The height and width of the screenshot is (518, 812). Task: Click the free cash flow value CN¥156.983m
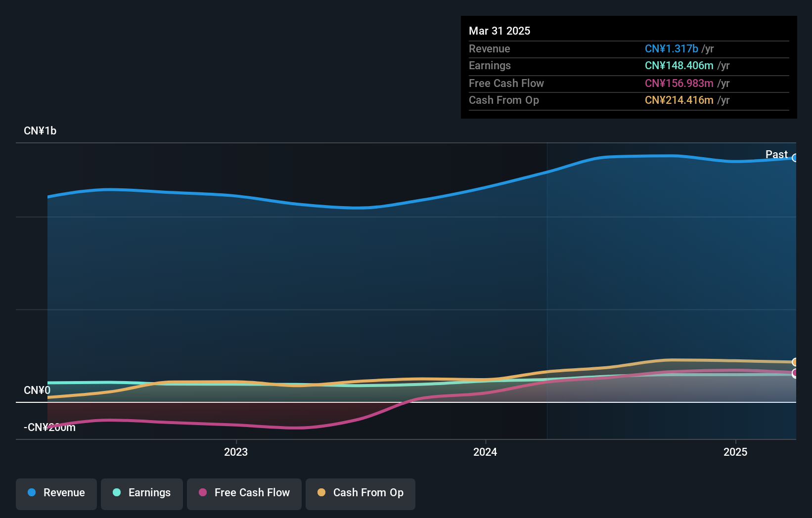tap(679, 83)
